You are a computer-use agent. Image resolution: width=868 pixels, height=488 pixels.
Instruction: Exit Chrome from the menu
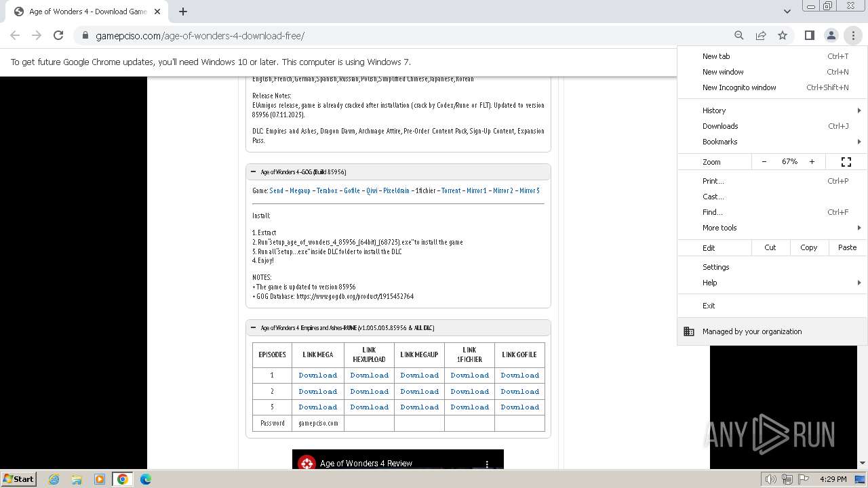[x=772, y=306]
